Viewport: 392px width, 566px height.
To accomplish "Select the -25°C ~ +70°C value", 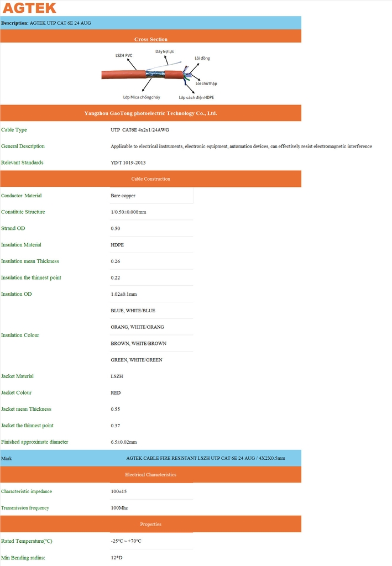I will pos(126,541).
